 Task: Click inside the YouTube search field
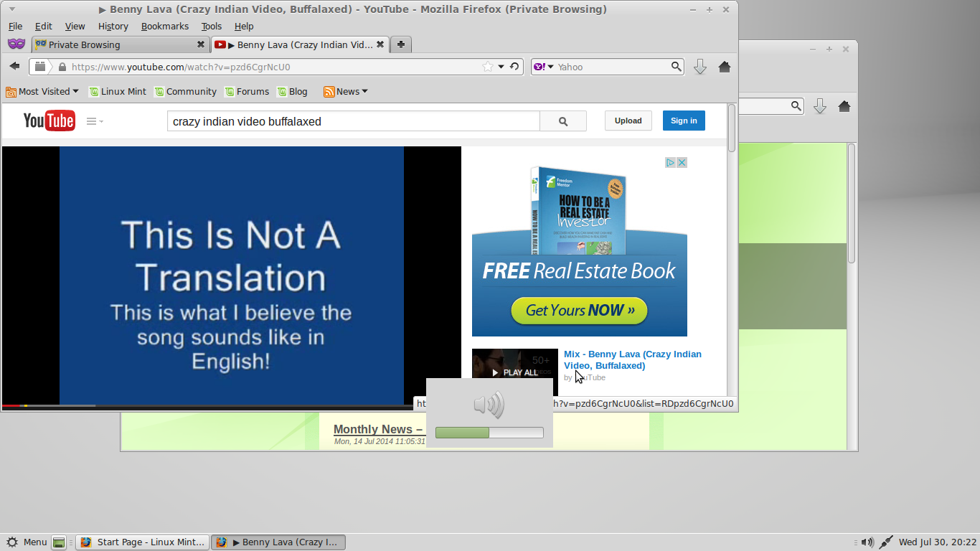click(x=352, y=121)
